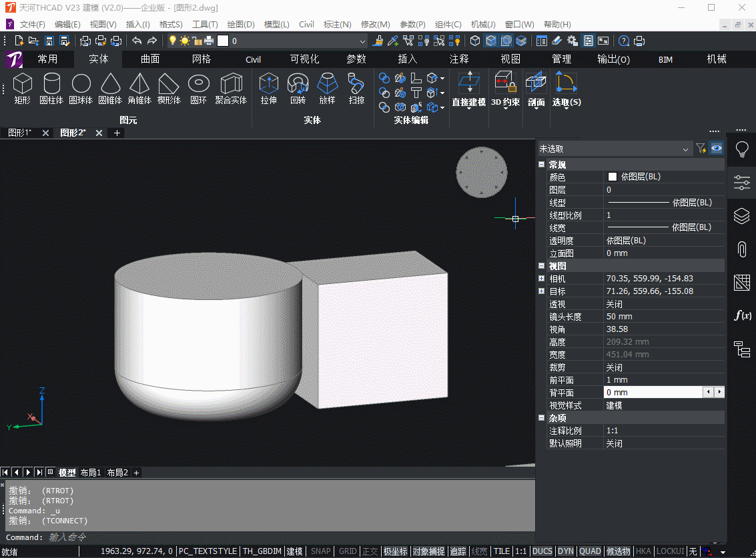Activate the 回转 revolve tool

pos(298,89)
